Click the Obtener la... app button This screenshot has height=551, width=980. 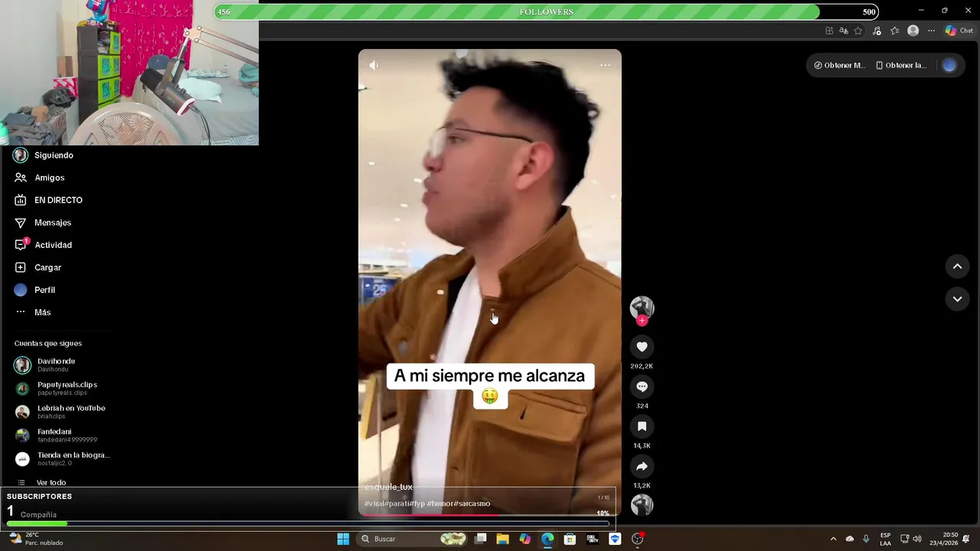pos(901,65)
